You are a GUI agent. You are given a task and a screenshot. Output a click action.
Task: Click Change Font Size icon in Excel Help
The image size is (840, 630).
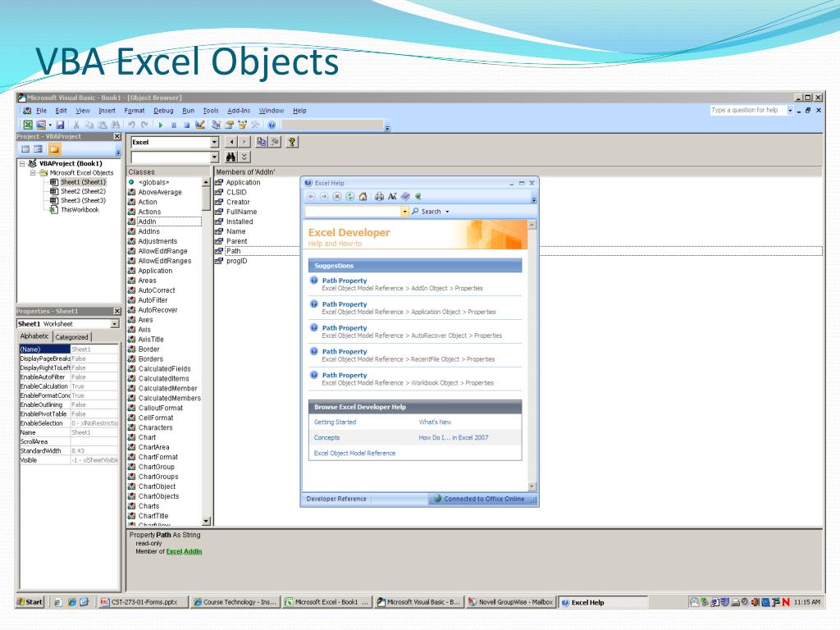point(392,197)
